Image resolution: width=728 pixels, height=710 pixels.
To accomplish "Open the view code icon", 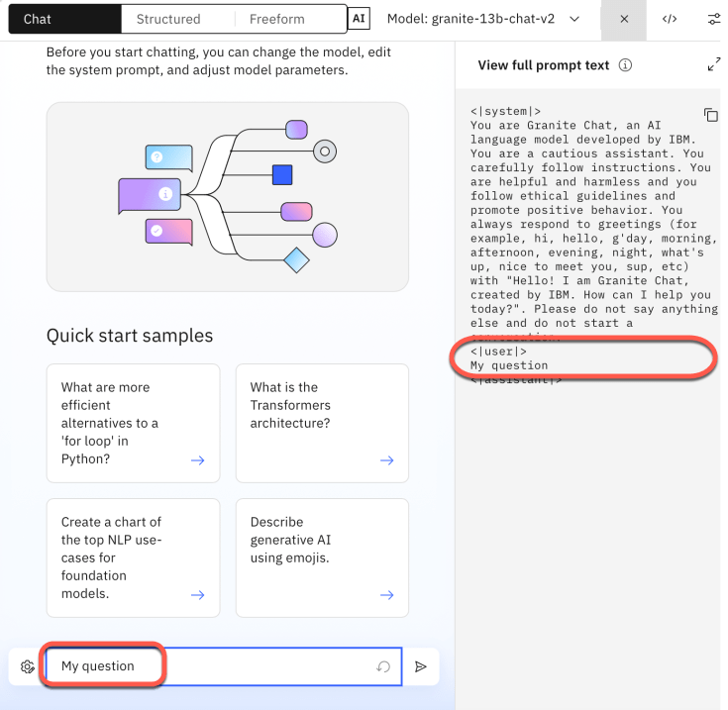I will [x=670, y=19].
